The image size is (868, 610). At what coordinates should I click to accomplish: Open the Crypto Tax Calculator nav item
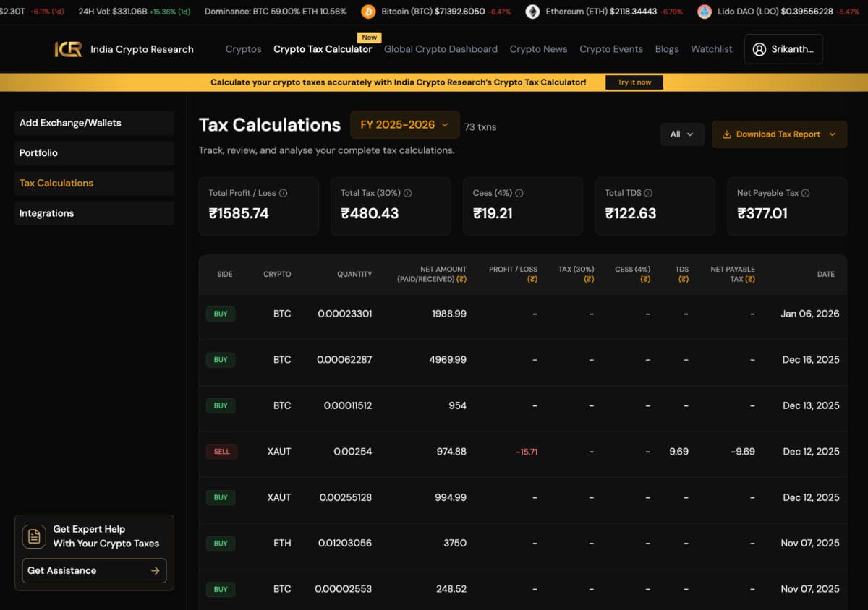[x=323, y=49]
